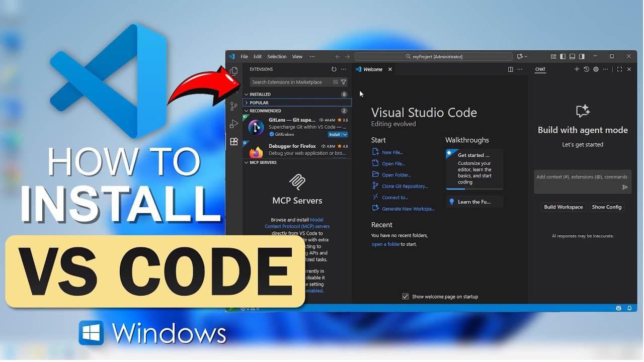Toggle the bottom panel visibility
The height and width of the screenshot is (362, 644).
click(572, 57)
